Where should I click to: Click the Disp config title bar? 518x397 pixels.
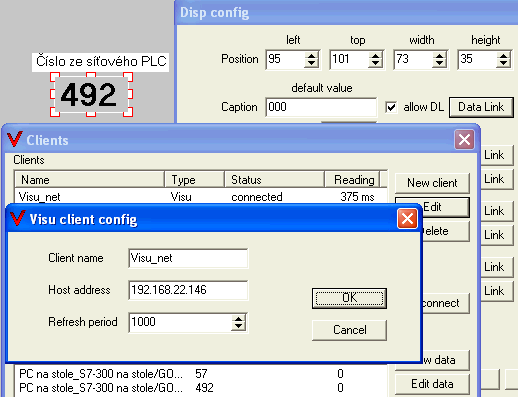(x=346, y=13)
